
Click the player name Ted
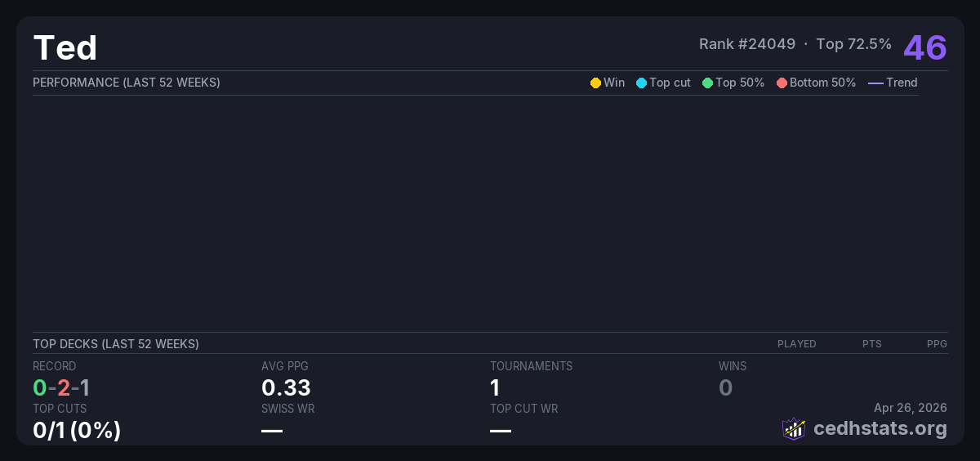point(65,48)
